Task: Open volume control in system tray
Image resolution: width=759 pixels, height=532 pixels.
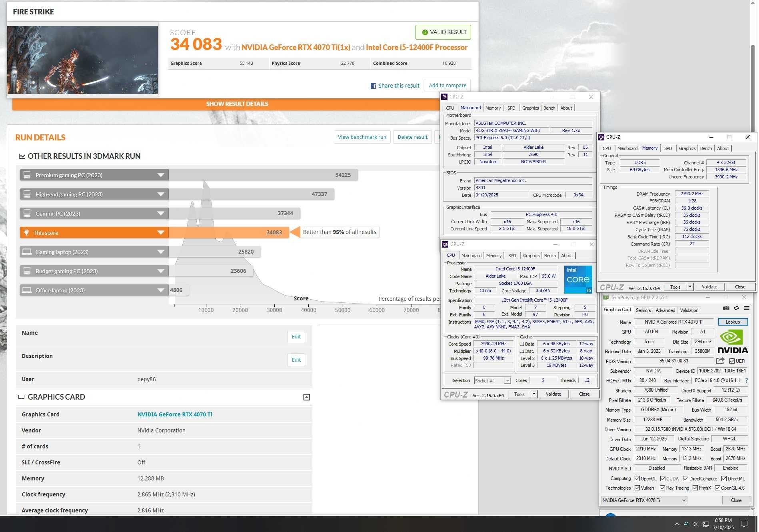Action: coord(695,524)
